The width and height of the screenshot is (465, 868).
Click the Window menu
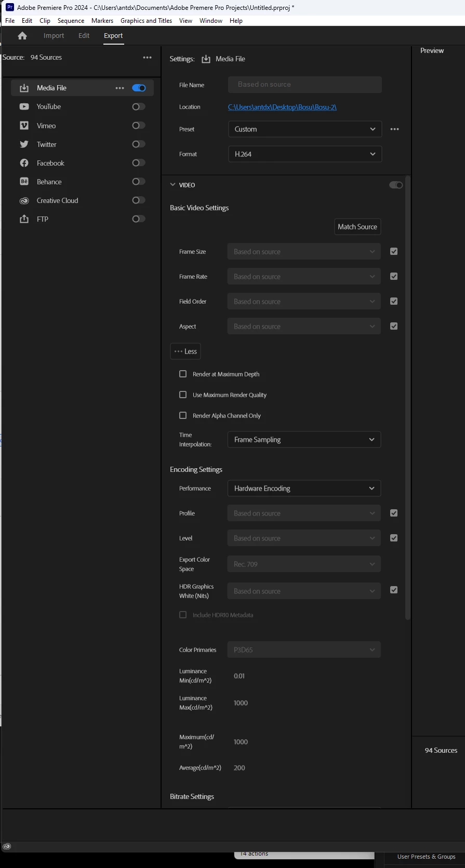211,21
